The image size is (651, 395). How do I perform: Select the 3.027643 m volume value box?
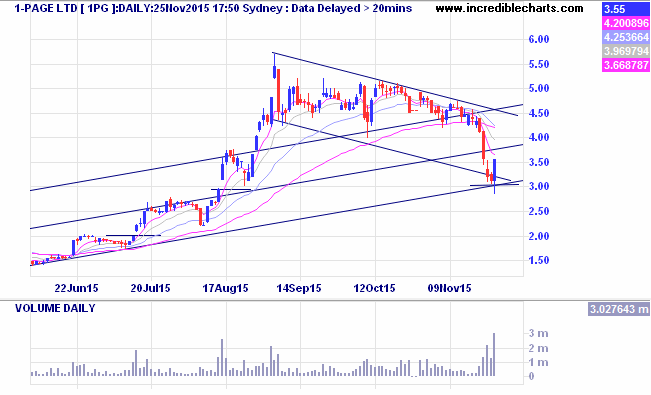(x=619, y=309)
